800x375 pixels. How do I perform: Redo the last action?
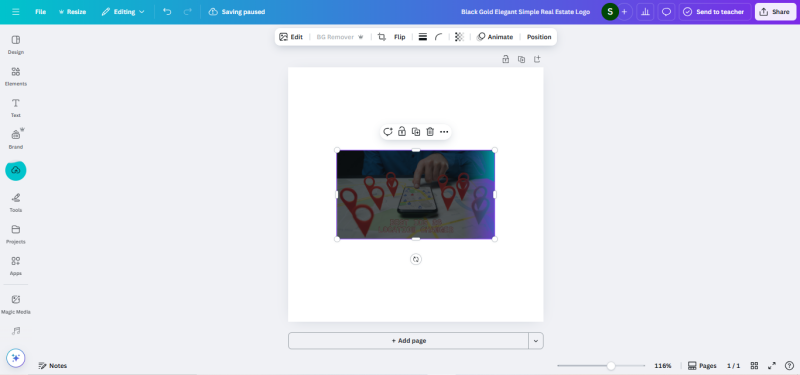tap(187, 12)
